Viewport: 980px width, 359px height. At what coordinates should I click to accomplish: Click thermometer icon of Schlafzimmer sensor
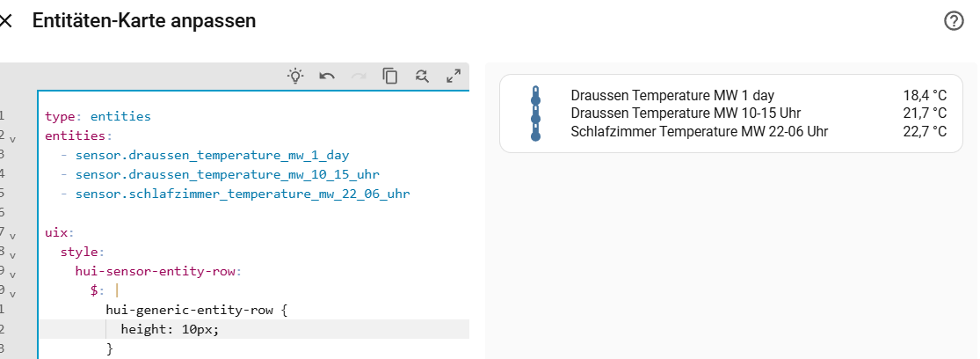click(535, 132)
